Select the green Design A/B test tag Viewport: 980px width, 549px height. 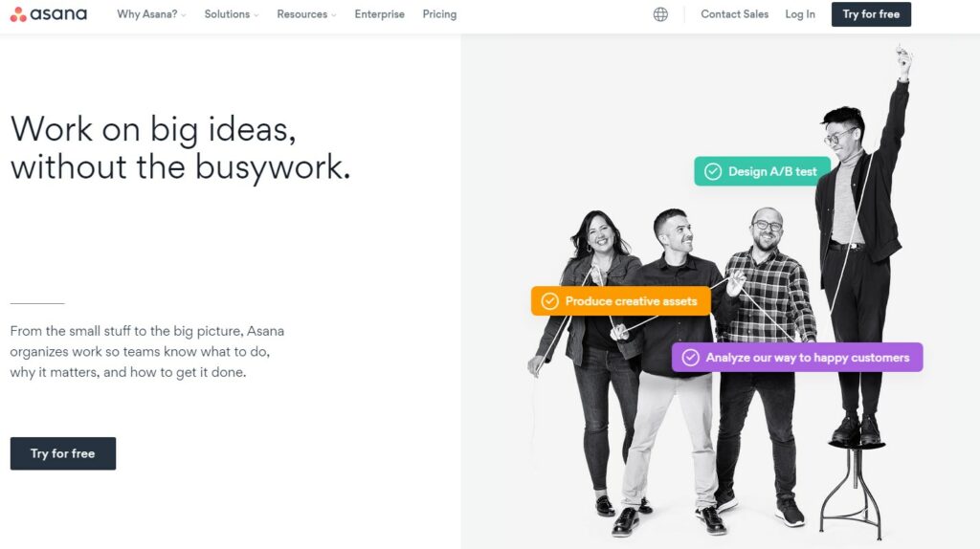click(x=763, y=171)
